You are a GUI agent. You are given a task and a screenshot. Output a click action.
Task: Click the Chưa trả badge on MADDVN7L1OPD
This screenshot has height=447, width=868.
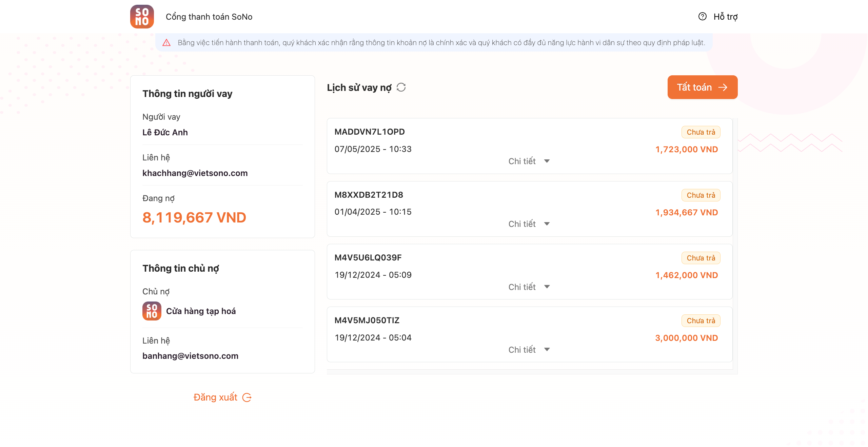[x=701, y=132]
